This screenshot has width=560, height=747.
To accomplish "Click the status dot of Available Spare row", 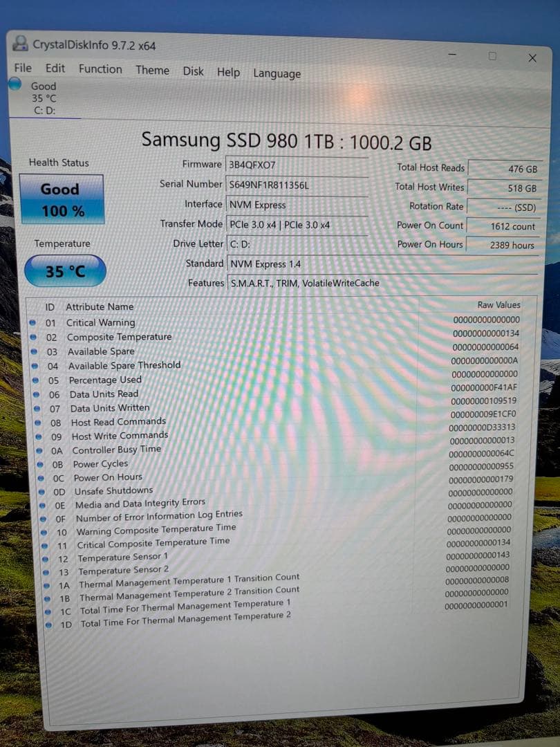I will click(x=35, y=351).
